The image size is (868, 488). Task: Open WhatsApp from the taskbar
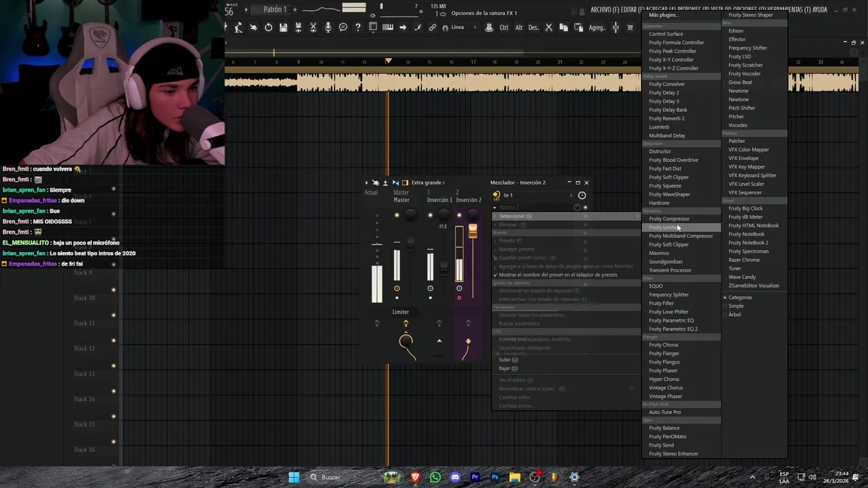click(435, 477)
